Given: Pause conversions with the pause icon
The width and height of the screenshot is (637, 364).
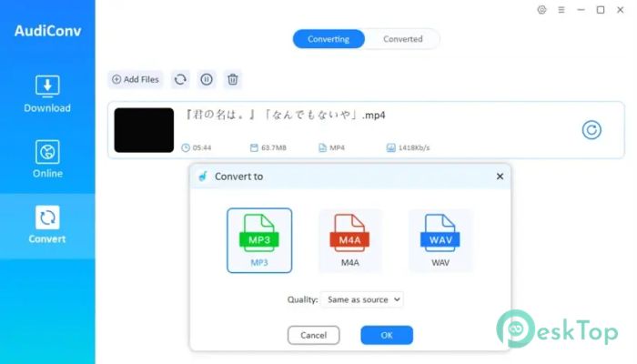Looking at the screenshot, I should click(207, 79).
